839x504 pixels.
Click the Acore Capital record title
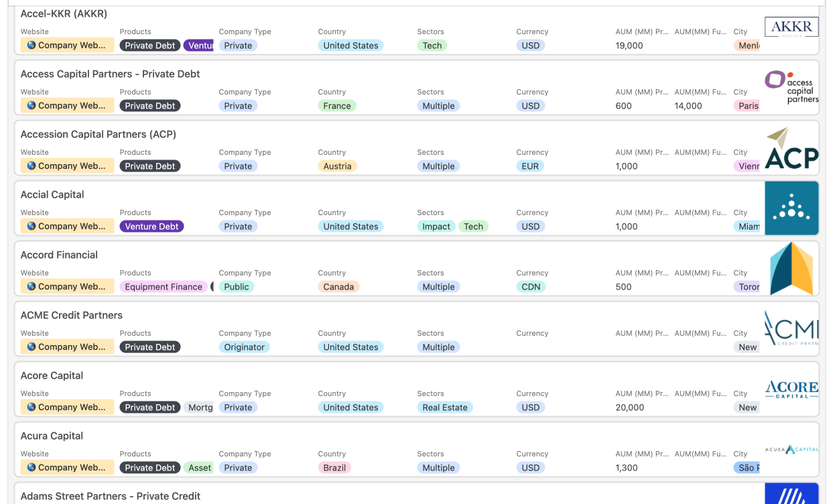pyautogui.click(x=52, y=376)
